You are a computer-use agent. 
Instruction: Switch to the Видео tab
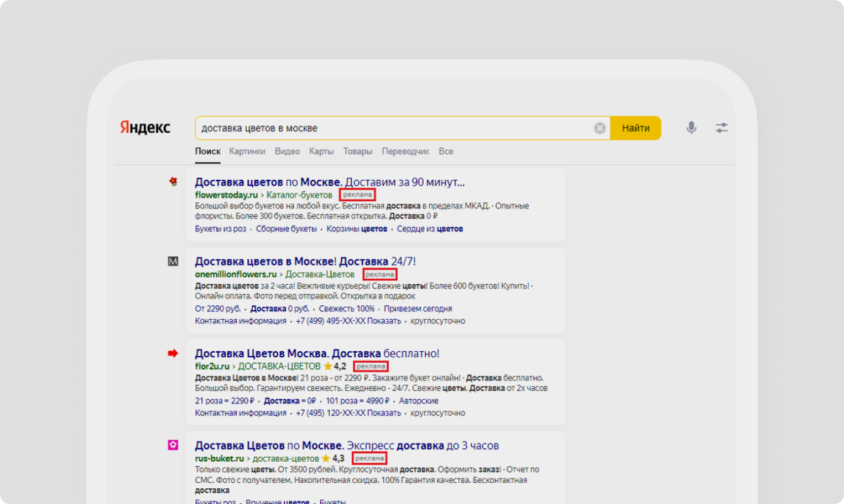coord(287,151)
